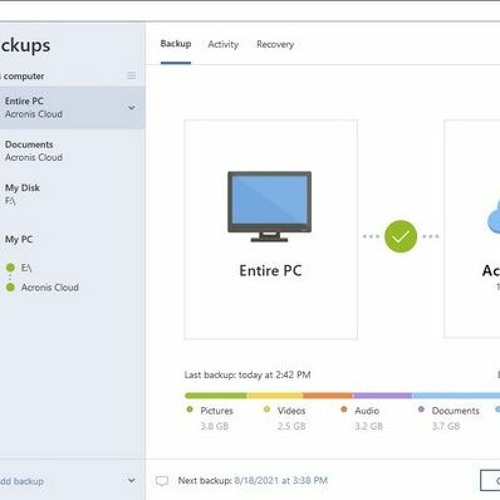Click the green dot beside Acronis Cloud
The image size is (500, 500).
(x=10, y=287)
